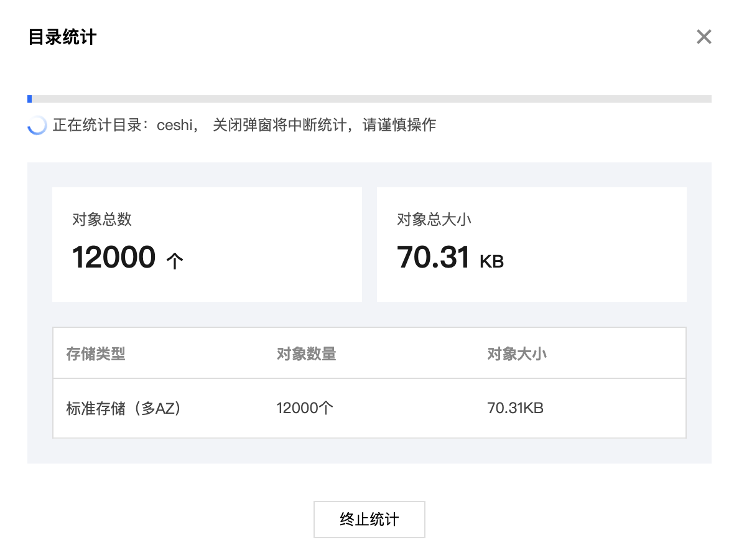This screenshot has height=560, width=734.
Task: Click the statistics progress bar track
Action: (x=373, y=99)
